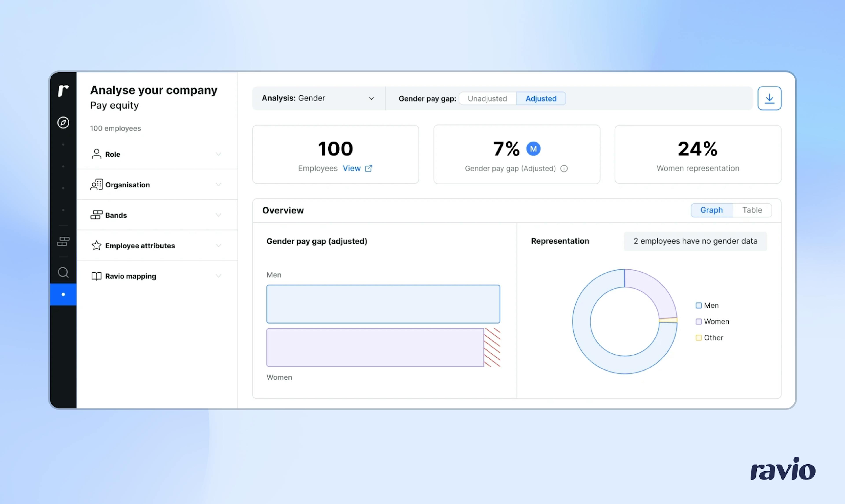Click the blue M badge next to 7%
This screenshot has height=504, width=845.
click(x=533, y=149)
